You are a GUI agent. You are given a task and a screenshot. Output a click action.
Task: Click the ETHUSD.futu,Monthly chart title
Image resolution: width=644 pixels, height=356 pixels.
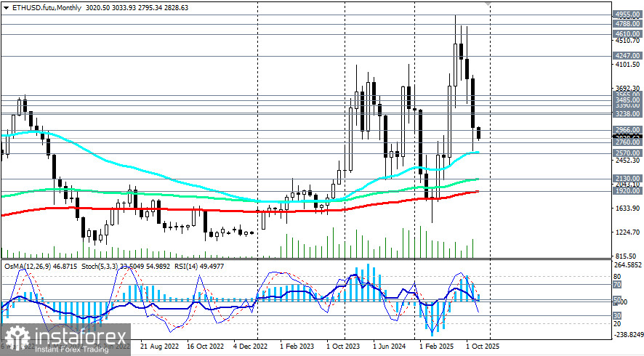click(x=47, y=7)
